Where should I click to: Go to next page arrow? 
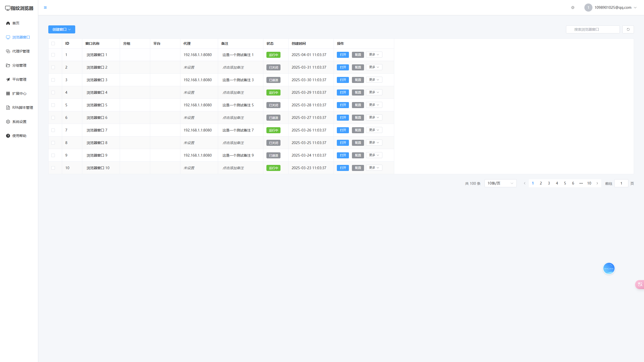point(597,183)
